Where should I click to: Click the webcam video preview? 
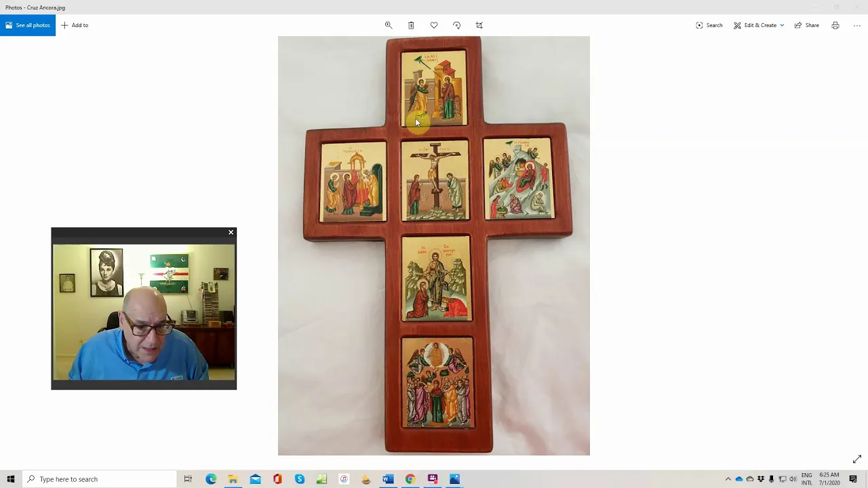pos(144,312)
